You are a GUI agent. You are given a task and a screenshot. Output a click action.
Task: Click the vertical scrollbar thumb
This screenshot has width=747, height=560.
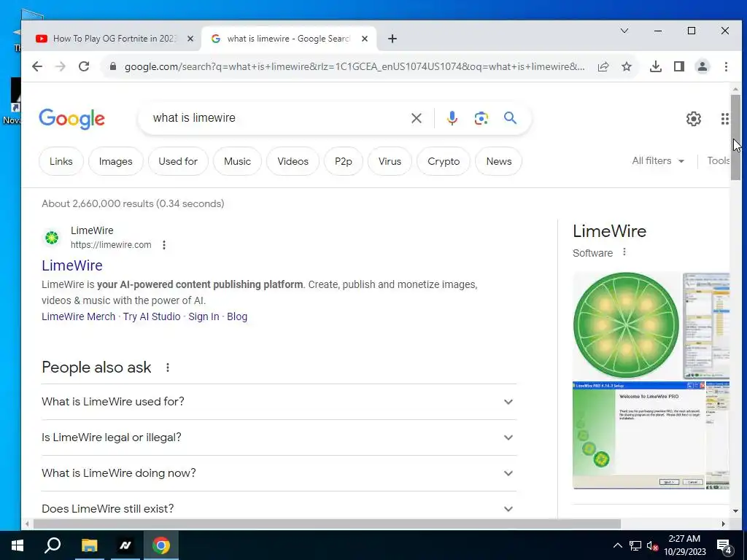(x=735, y=137)
